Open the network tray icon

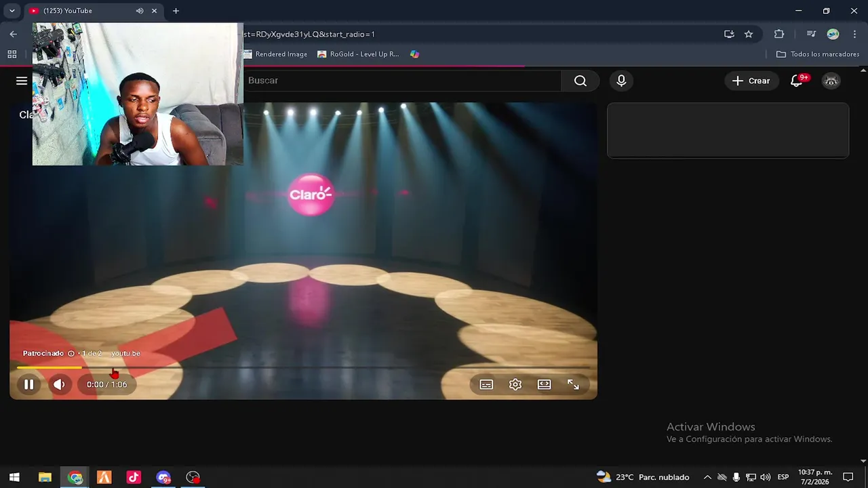[x=751, y=477]
